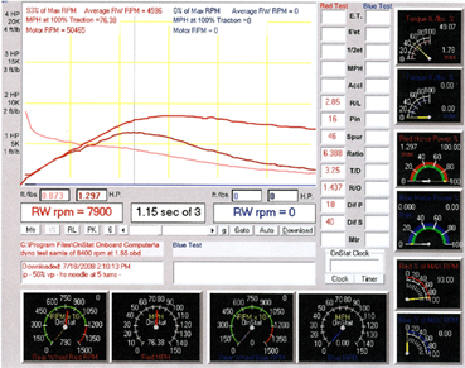The height and width of the screenshot is (368, 465).
Task: Toggle the RL button under the graph
Action: tap(72, 230)
